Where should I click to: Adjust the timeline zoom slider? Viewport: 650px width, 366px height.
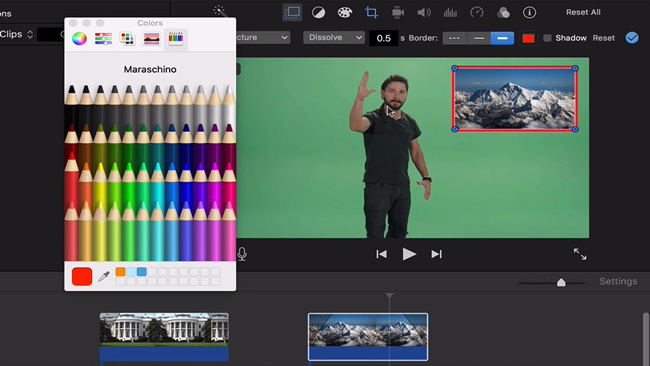pos(561,283)
